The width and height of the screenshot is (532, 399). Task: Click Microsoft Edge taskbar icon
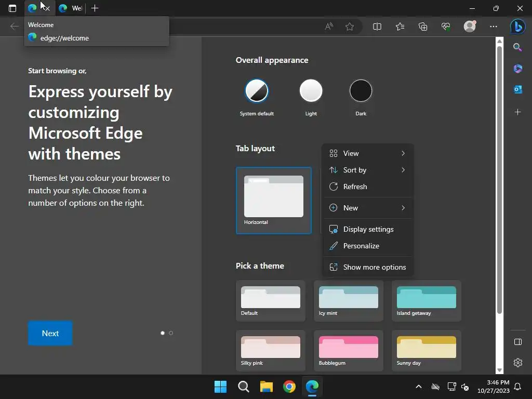[x=312, y=387]
